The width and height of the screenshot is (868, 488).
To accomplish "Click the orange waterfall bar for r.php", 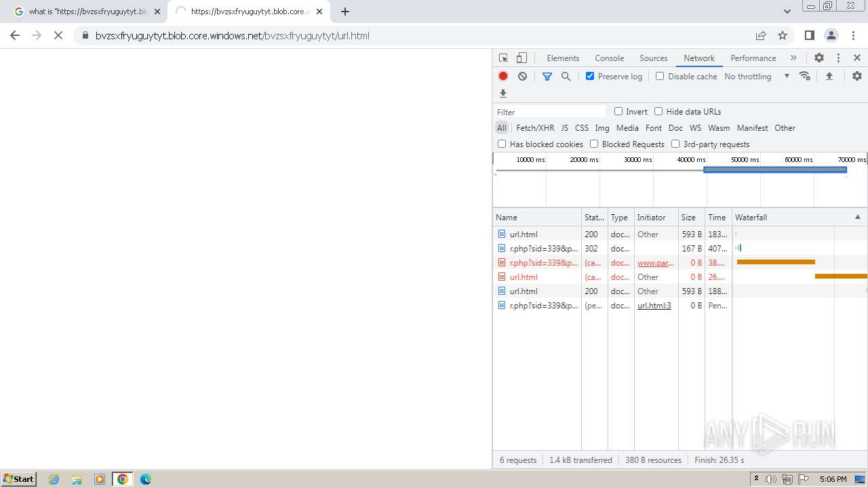I will [x=776, y=262].
